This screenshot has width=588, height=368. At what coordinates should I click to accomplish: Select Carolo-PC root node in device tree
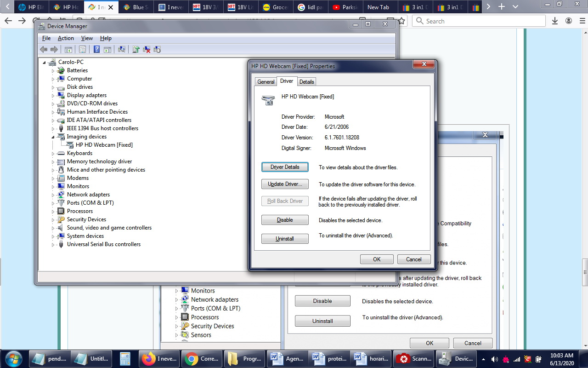pos(71,62)
